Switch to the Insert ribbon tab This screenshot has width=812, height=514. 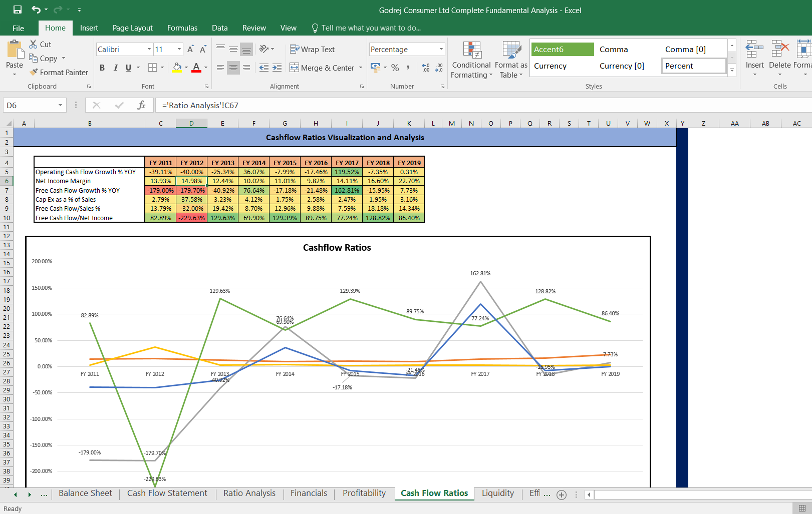pyautogui.click(x=89, y=28)
